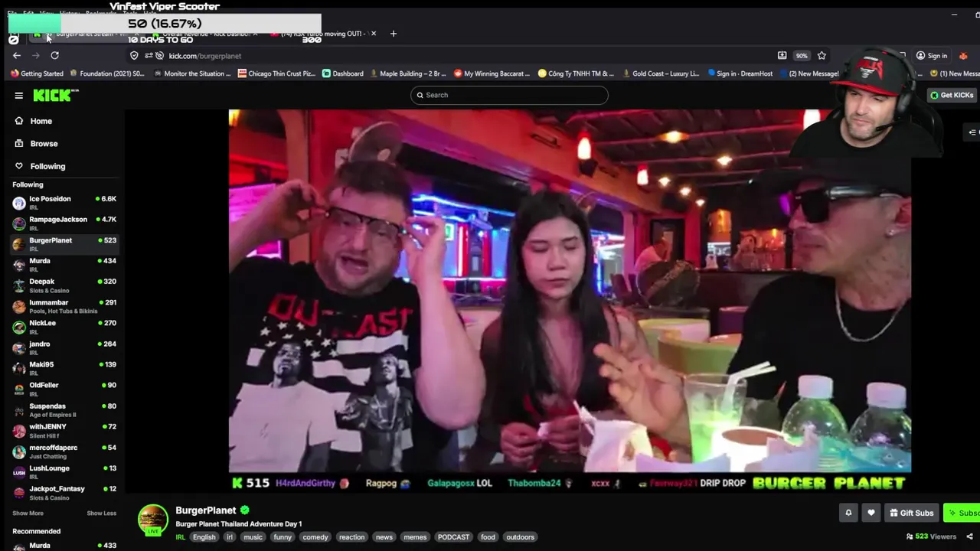Bookmark this page with the star icon
The width and height of the screenshot is (980, 551).
pos(822,56)
